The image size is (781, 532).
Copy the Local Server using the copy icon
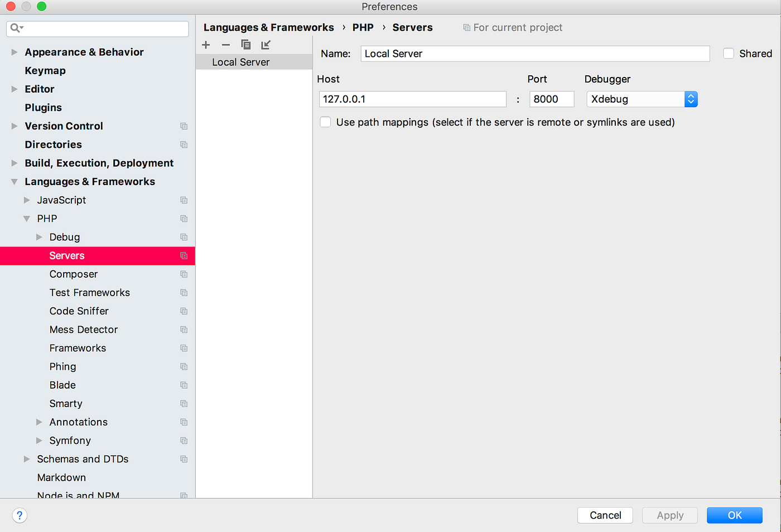tap(246, 45)
